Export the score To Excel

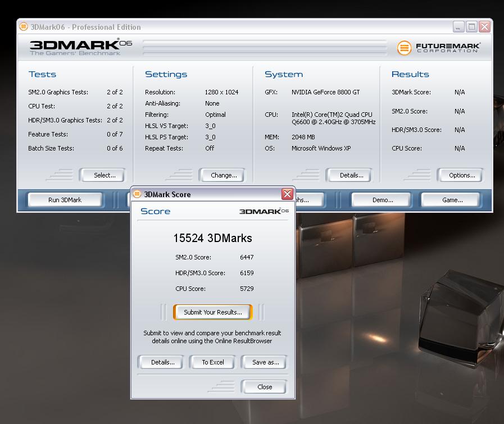[213, 362]
